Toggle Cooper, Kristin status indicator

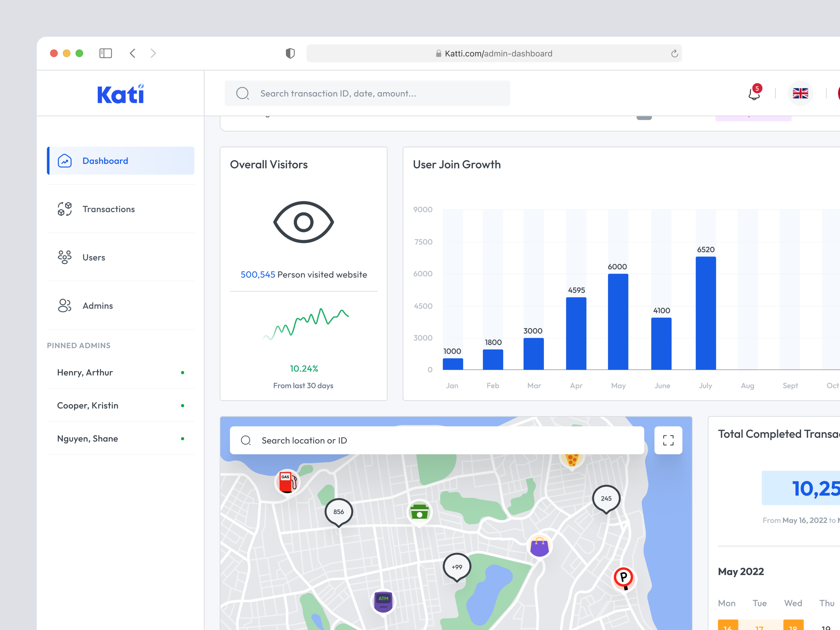point(183,406)
